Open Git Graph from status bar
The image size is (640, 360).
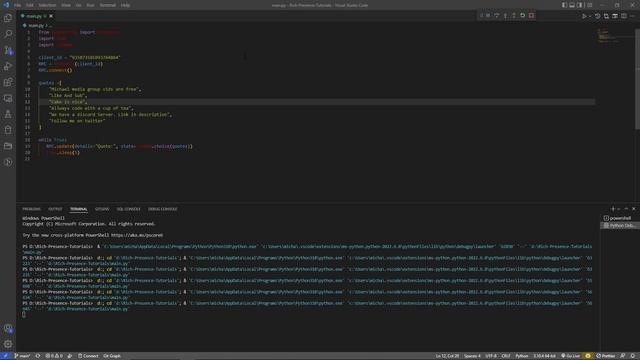(112, 356)
